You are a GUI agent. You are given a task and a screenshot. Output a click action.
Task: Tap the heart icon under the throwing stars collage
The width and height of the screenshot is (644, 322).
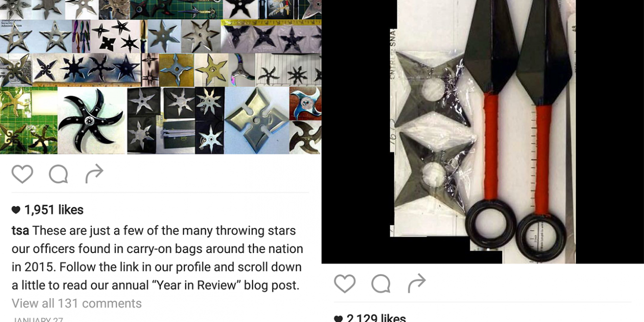tap(22, 174)
